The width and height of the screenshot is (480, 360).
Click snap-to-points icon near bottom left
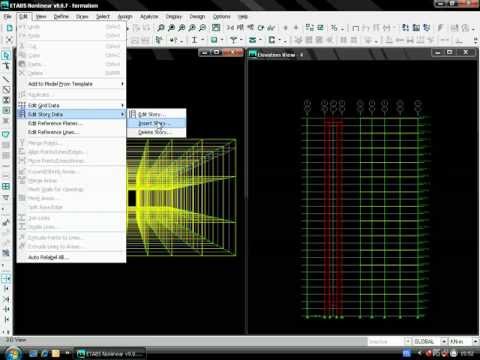(x=6, y=278)
